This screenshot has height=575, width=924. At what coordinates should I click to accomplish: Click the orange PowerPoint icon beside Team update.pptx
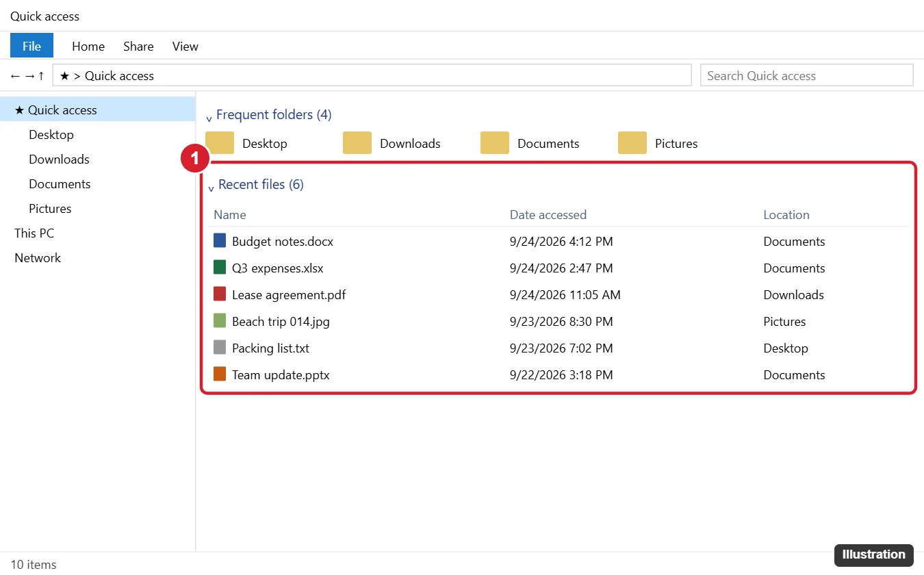pos(220,374)
